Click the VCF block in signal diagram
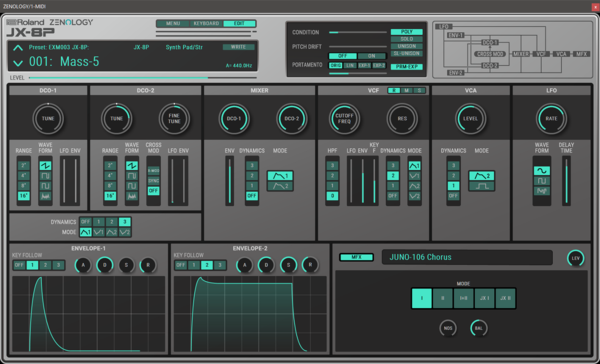Image resolution: width=600 pixels, height=364 pixels. [x=541, y=54]
